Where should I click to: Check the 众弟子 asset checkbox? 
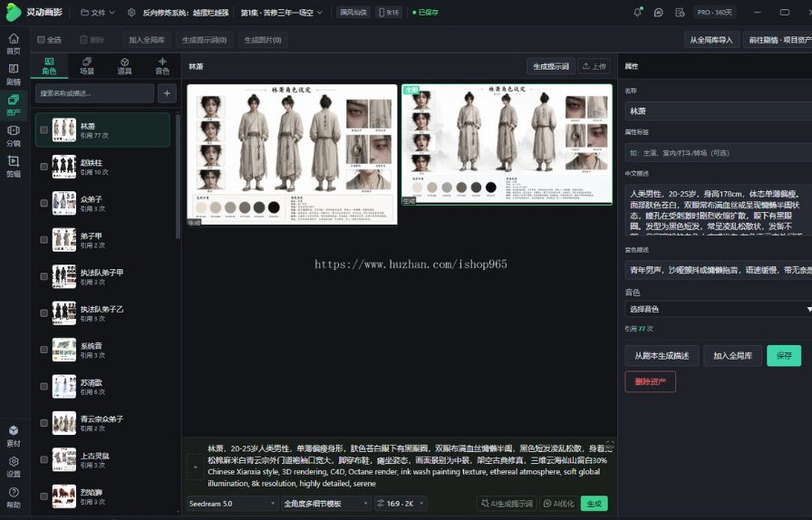(x=44, y=203)
